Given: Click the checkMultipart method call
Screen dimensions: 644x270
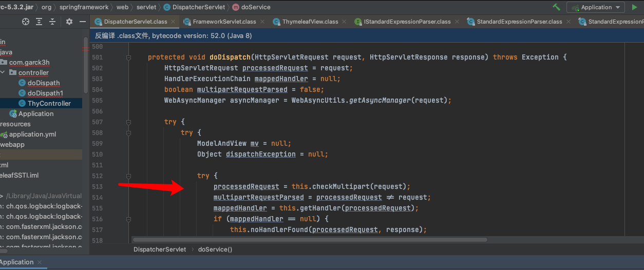Looking at the screenshot, I should coord(341,186).
